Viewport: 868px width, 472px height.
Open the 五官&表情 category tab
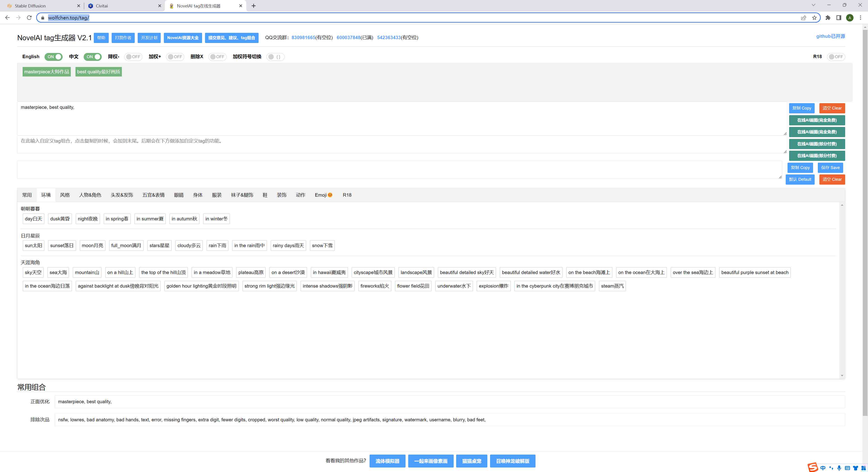pos(153,195)
